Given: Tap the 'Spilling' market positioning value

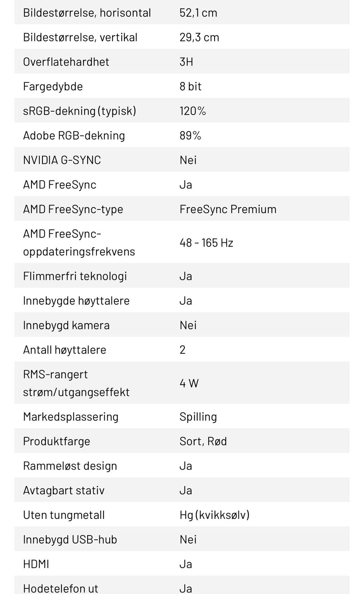Looking at the screenshot, I should pos(198,416).
